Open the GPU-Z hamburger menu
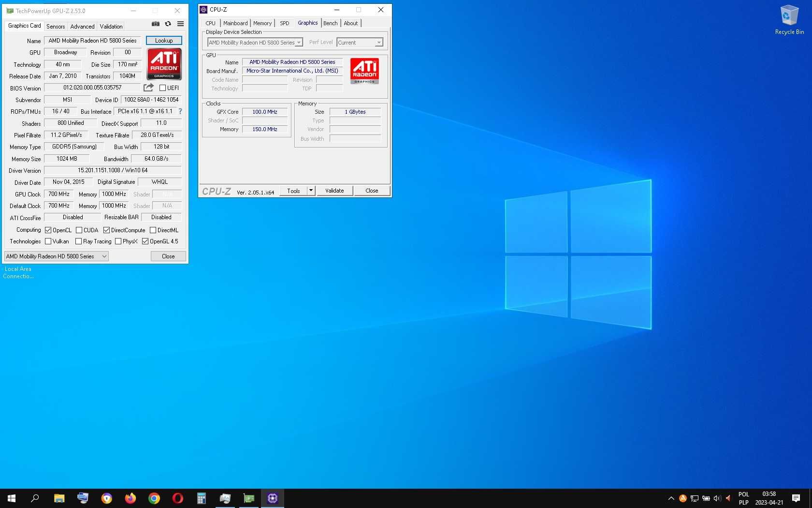The image size is (812, 508). 180,24
